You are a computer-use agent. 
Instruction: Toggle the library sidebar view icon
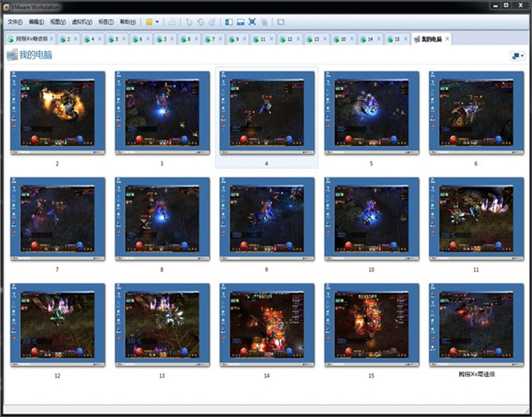(229, 22)
